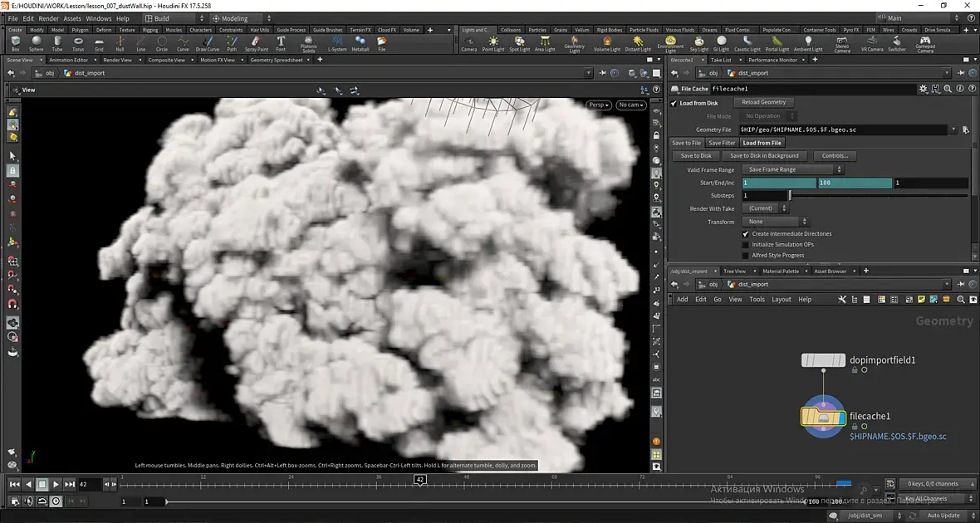Click the filecache1 node icon
Screen dimensions: 980x523
(823, 417)
